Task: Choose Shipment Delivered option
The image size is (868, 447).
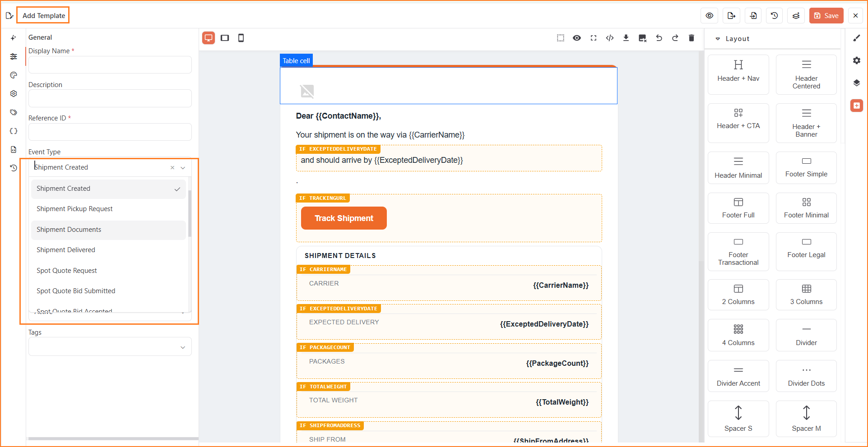Action: tap(108, 250)
